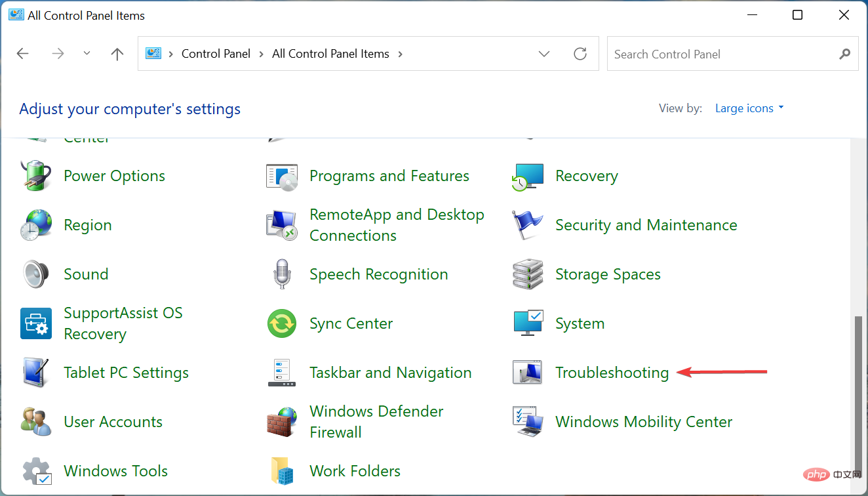Click the Work Folders icon

[282, 471]
